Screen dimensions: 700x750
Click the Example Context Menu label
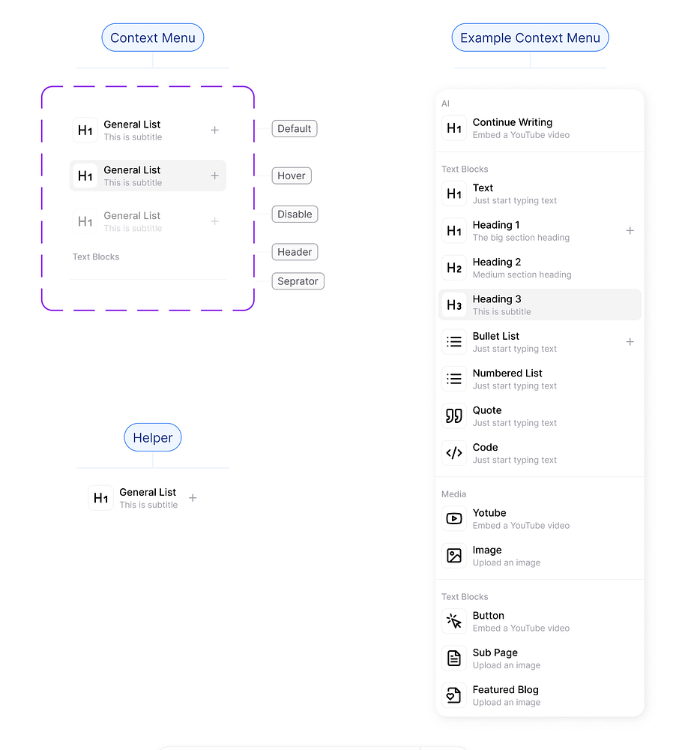coord(530,37)
